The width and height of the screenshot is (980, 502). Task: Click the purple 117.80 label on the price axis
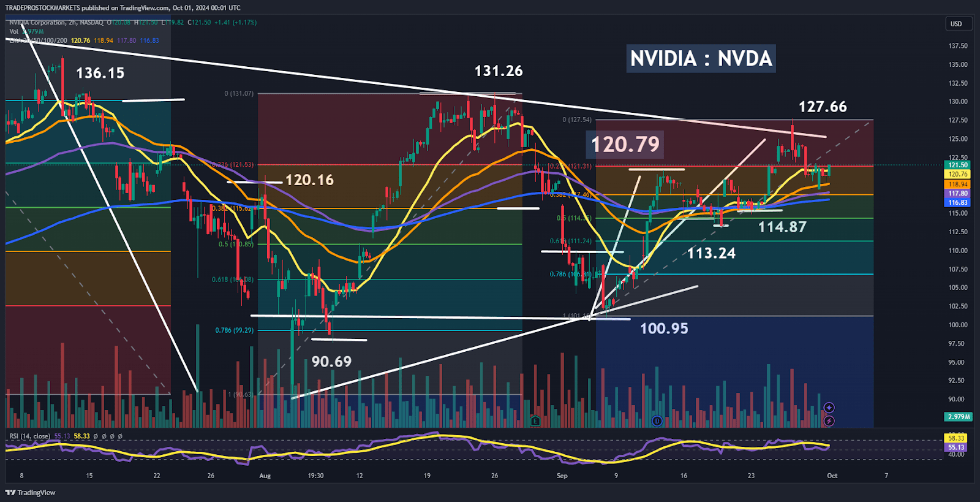[x=958, y=193]
